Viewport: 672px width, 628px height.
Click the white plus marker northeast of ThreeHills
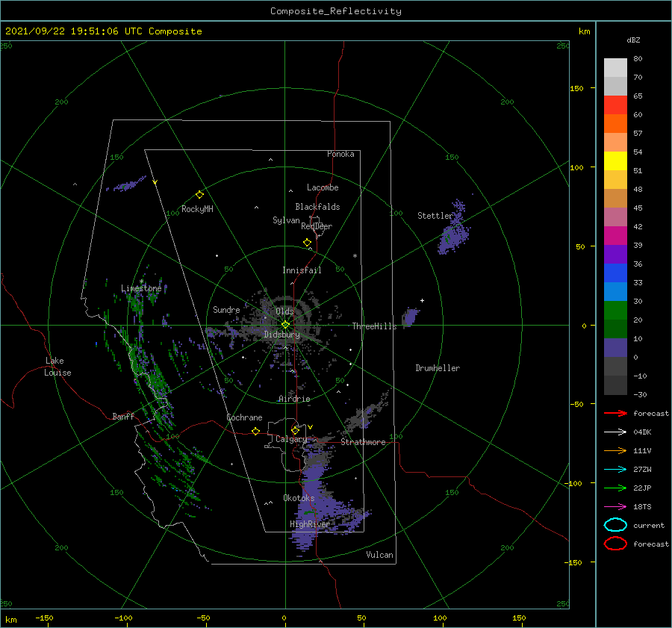[x=422, y=300]
